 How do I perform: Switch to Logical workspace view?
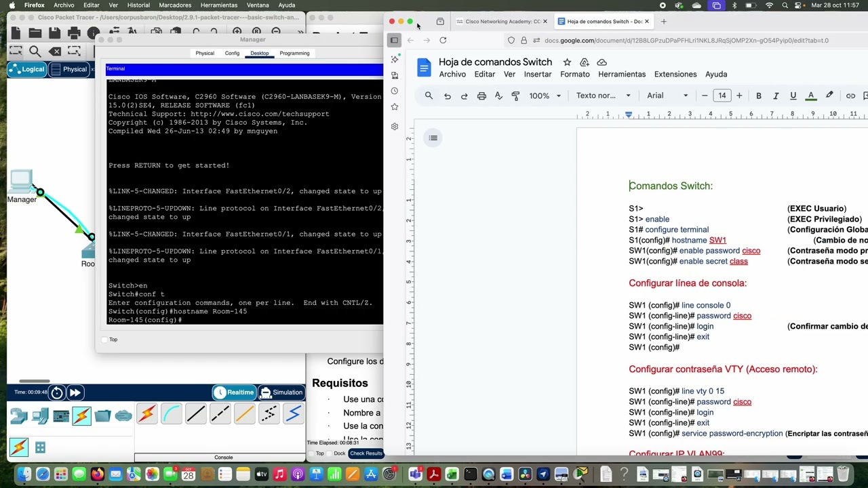pyautogui.click(x=26, y=69)
